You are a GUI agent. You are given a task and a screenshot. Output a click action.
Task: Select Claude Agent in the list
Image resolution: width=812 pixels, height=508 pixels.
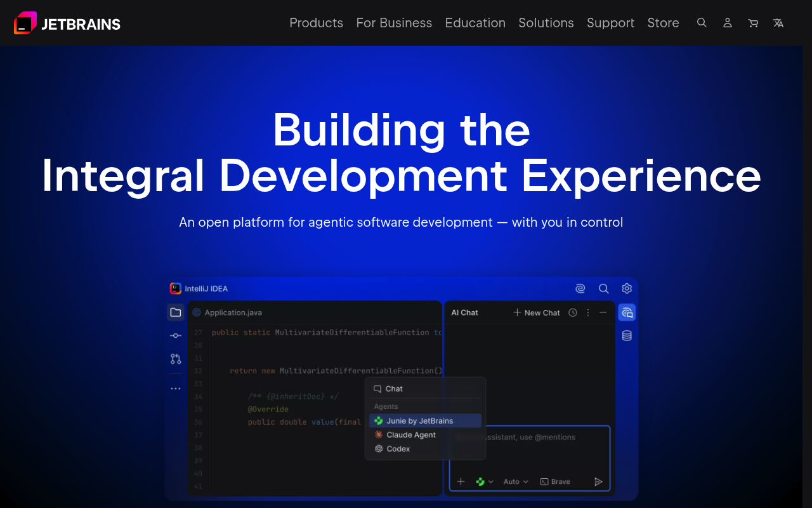[x=425, y=435]
